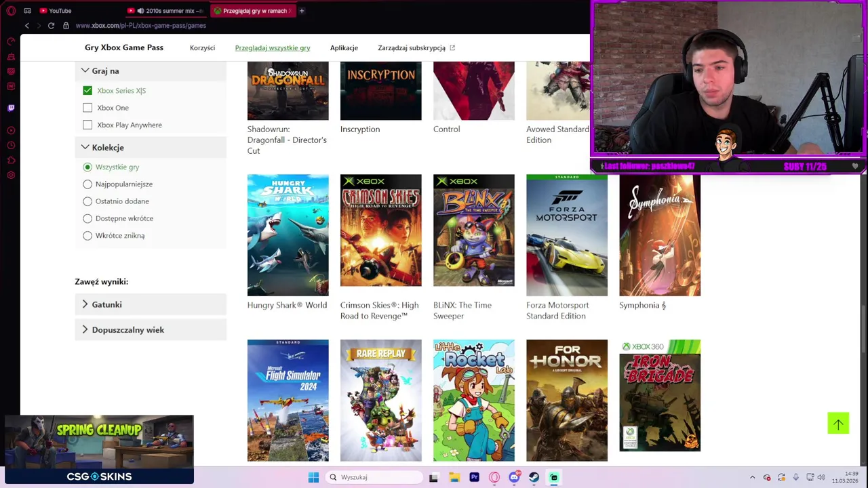Open the Windows Start button
868x488 pixels.
[x=313, y=477]
